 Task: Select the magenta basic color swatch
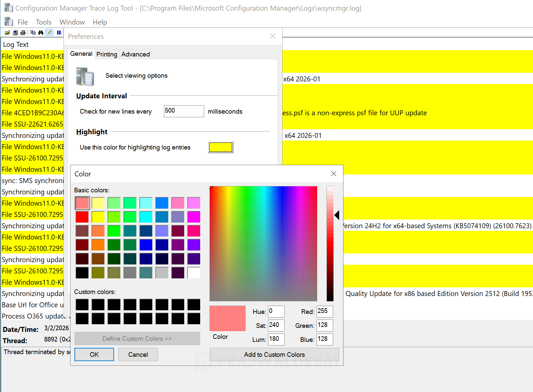coord(194,217)
